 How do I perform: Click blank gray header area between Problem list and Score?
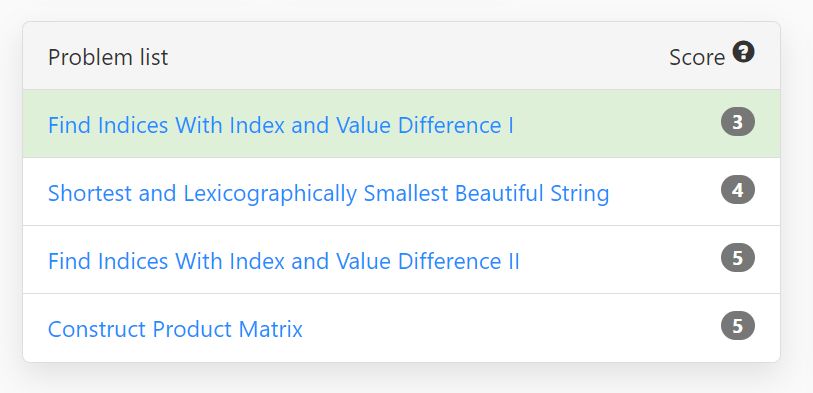tap(415, 56)
